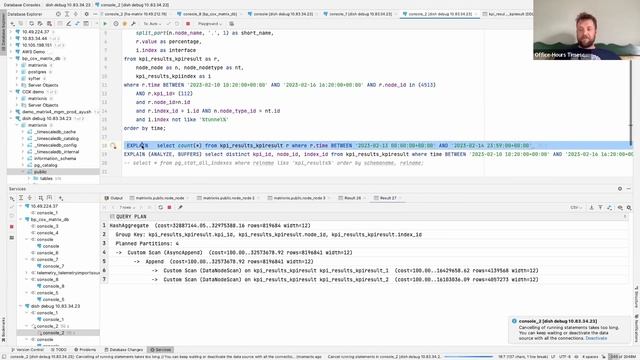Image resolution: width=640 pixels, height=360 pixels.
Task: Refresh the Database Explorer tree
Action: (x=31, y=24)
